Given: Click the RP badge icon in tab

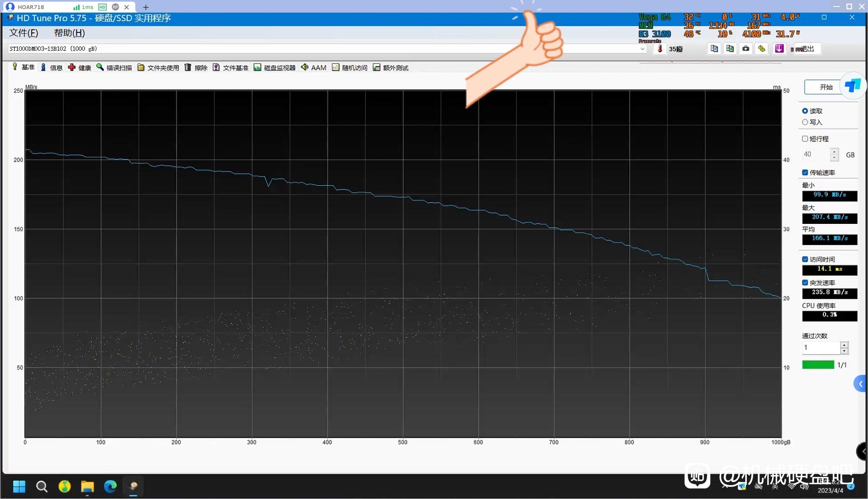Looking at the screenshot, I should coord(115,7).
